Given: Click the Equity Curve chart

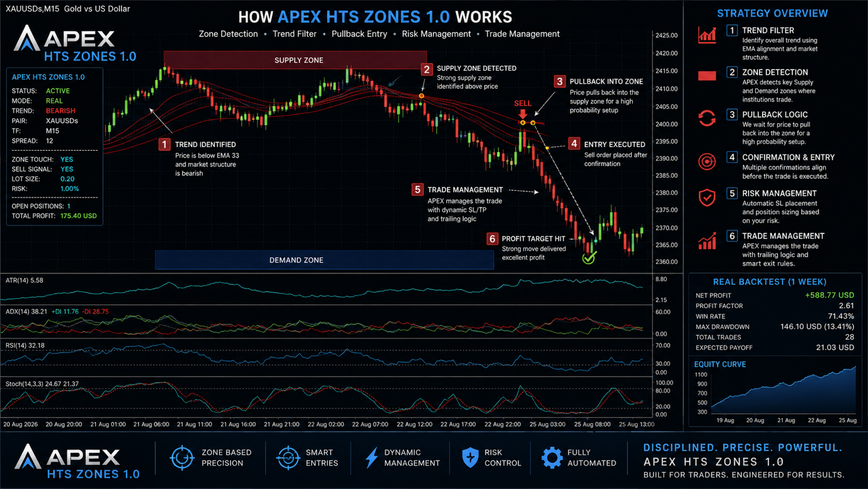Looking at the screenshot, I should (783, 391).
